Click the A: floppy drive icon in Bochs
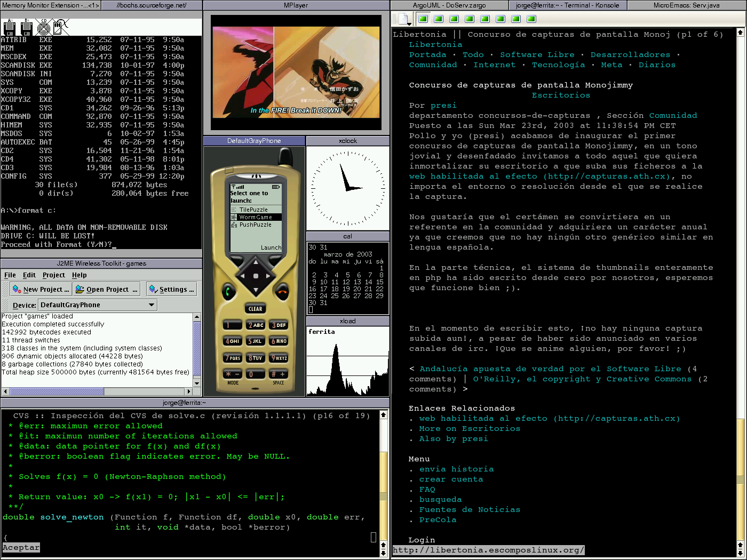The height and width of the screenshot is (560, 747). click(10, 27)
